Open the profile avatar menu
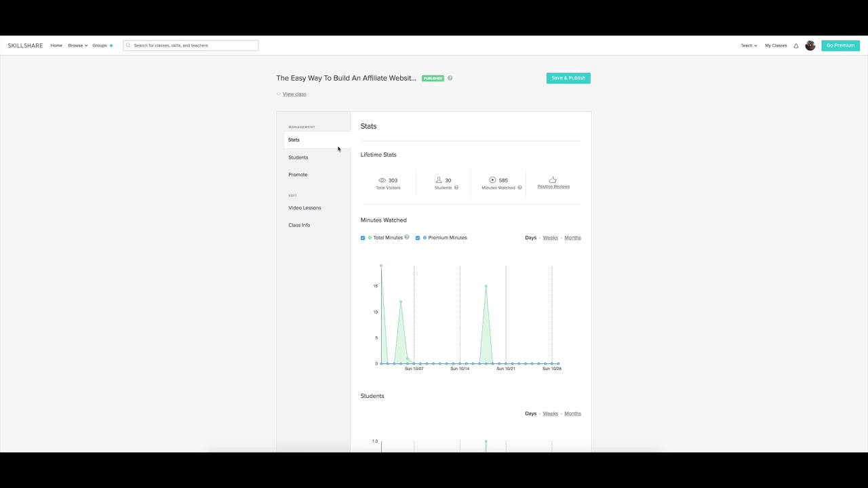The height and width of the screenshot is (488, 868). tap(810, 45)
